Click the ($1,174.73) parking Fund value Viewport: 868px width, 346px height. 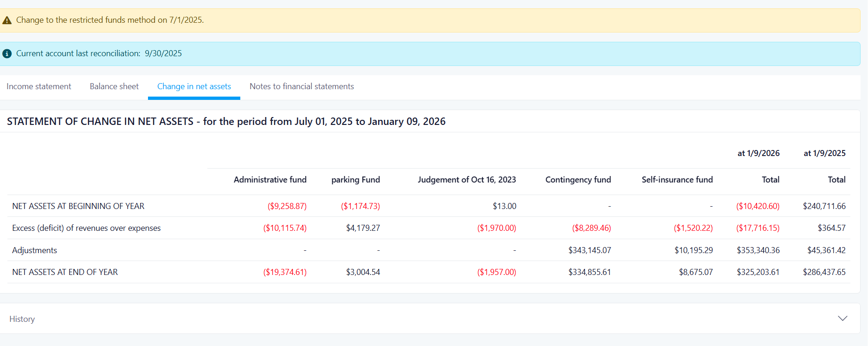(x=360, y=206)
